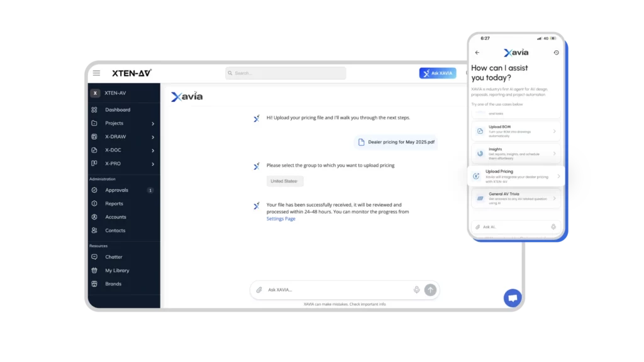This screenshot has height=362, width=644.
Task: Click the My Library basket icon
Action: 94,270
